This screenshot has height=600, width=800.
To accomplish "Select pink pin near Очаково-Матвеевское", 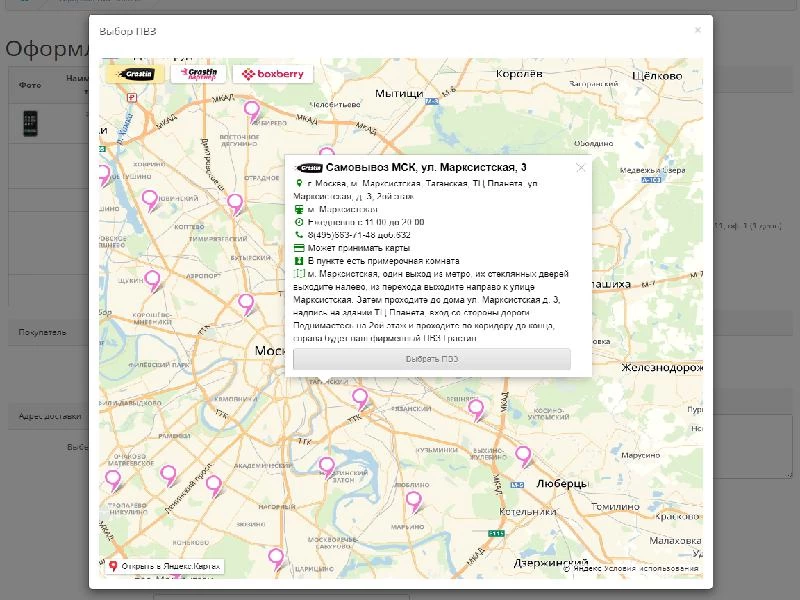I will tap(113, 481).
